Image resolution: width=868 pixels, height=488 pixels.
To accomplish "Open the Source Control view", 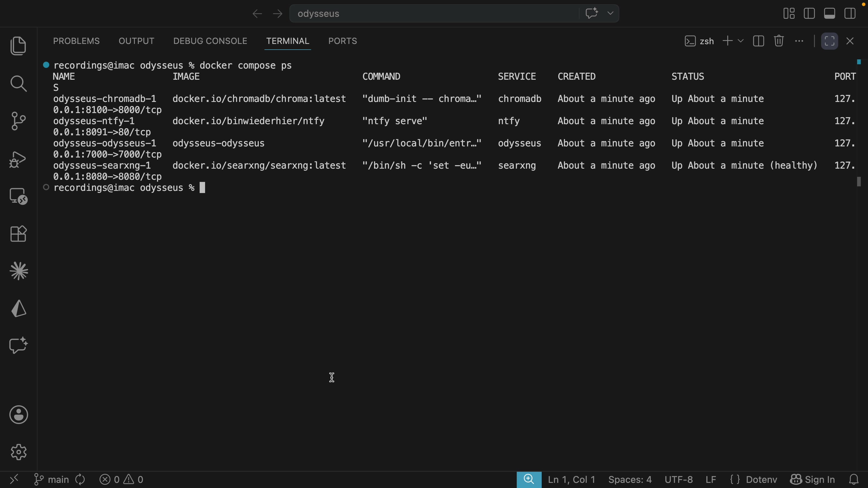I will [18, 121].
